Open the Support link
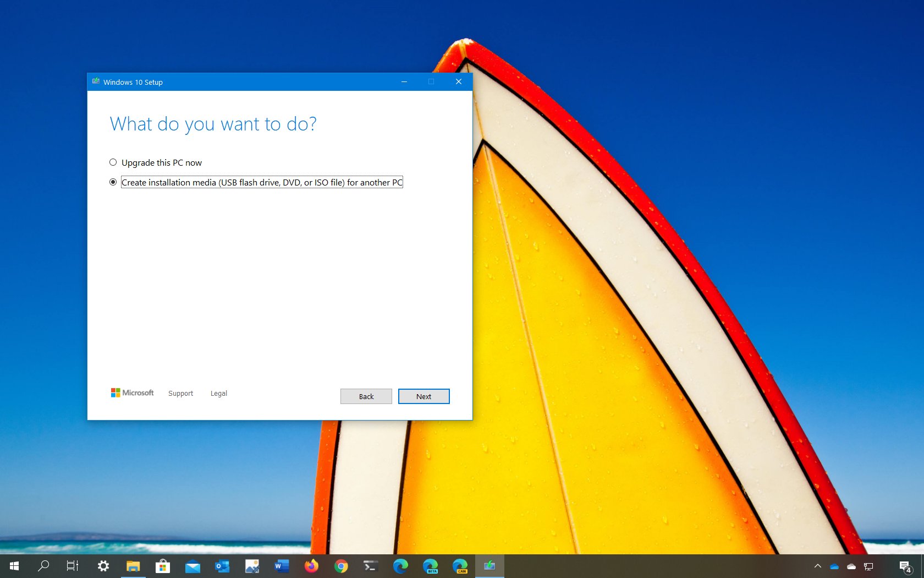924x578 pixels. tap(180, 394)
